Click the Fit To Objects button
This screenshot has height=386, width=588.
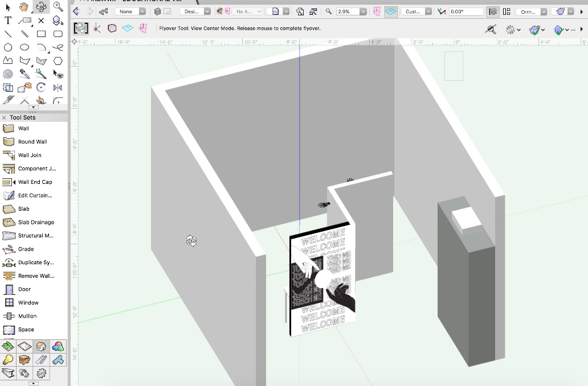point(313,11)
